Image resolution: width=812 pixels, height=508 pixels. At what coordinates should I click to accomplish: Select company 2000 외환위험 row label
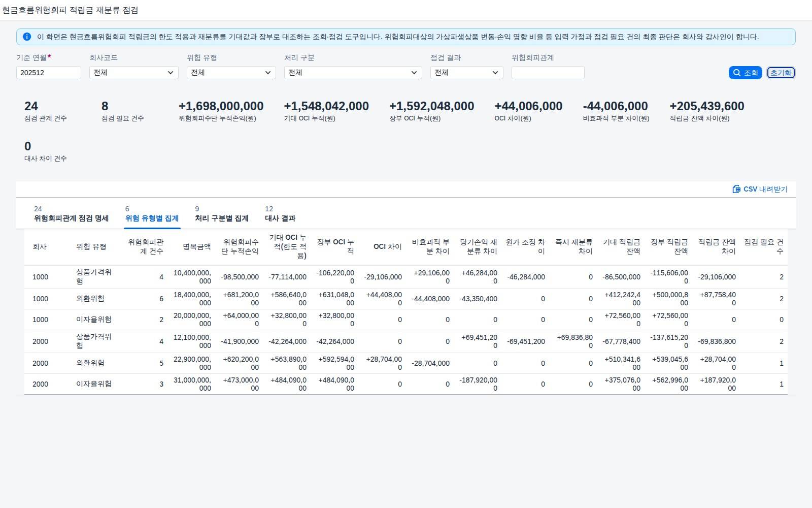click(90, 363)
